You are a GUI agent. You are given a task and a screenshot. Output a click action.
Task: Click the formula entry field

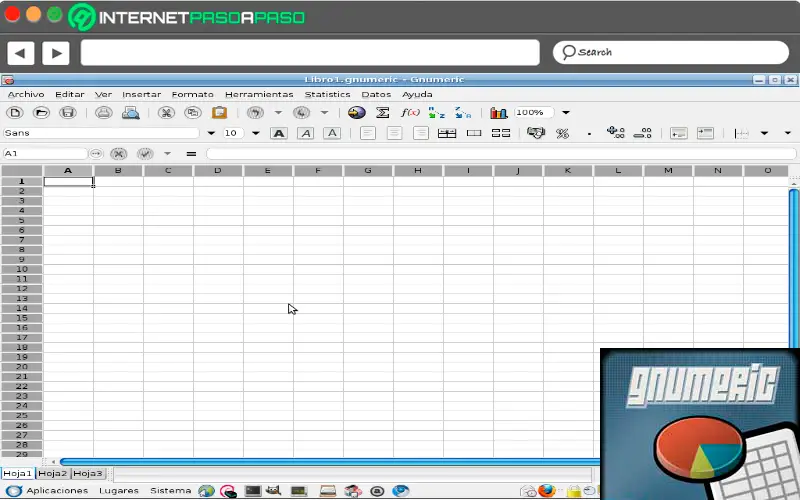pyautogui.click(x=501, y=154)
